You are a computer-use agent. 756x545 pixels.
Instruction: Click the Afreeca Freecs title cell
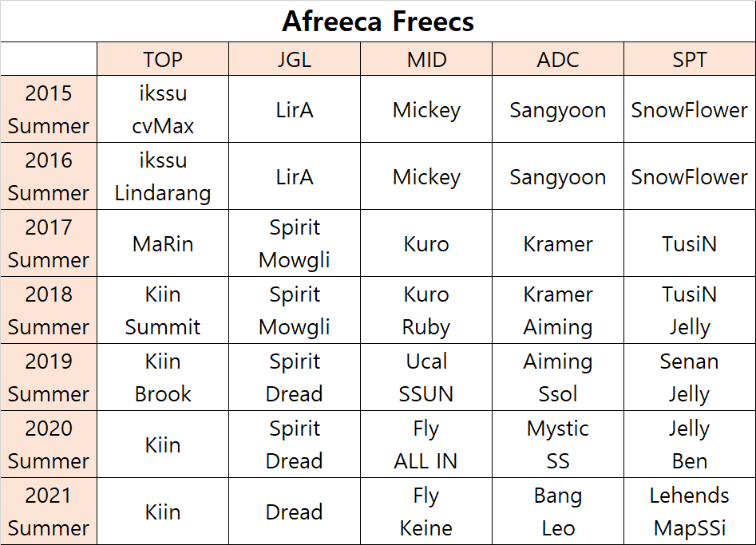point(378,22)
